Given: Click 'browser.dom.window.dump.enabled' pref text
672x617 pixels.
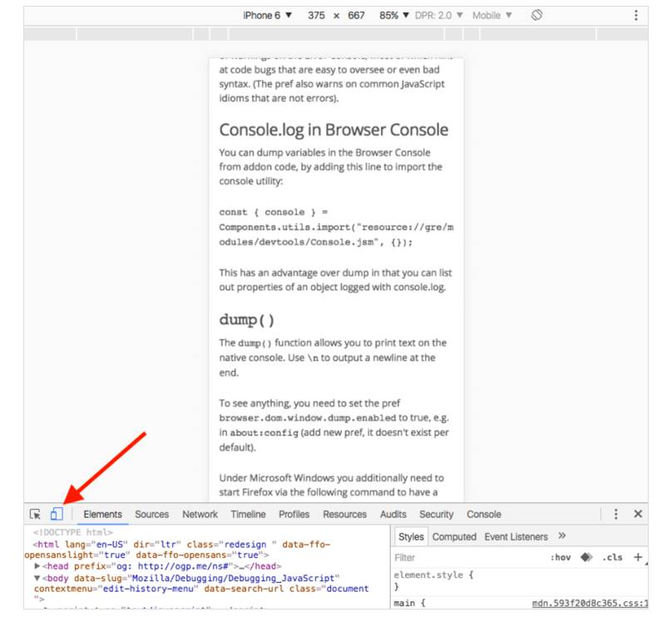Looking at the screenshot, I should (x=308, y=417).
